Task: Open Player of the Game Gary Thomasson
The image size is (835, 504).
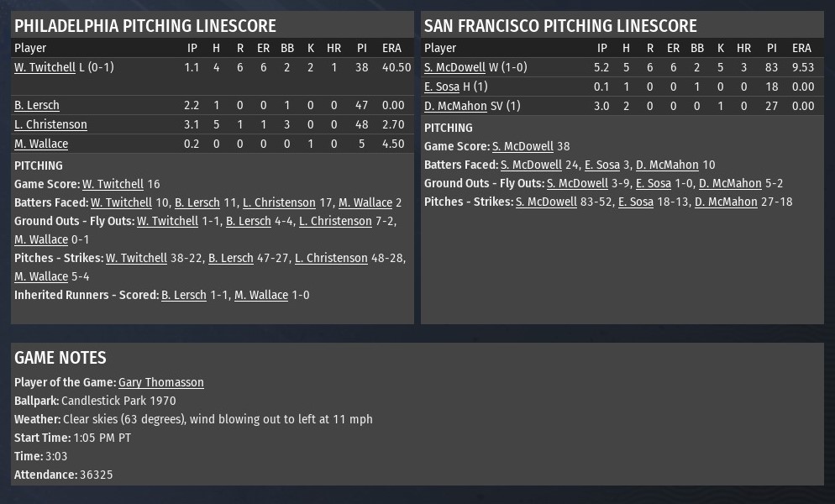Action: (x=160, y=382)
